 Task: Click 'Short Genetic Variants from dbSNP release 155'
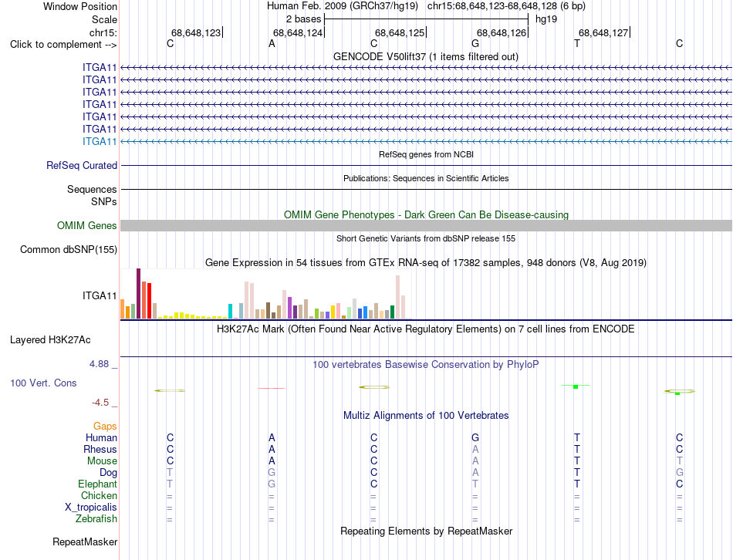tap(426, 238)
